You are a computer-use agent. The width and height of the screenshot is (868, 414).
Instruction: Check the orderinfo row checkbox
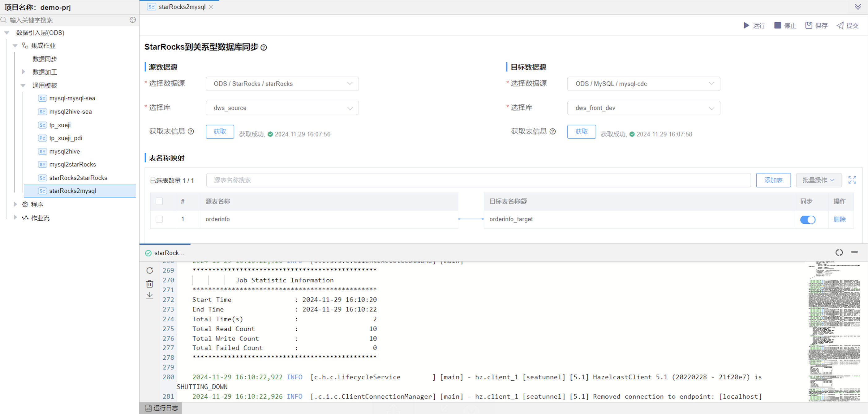coord(159,219)
